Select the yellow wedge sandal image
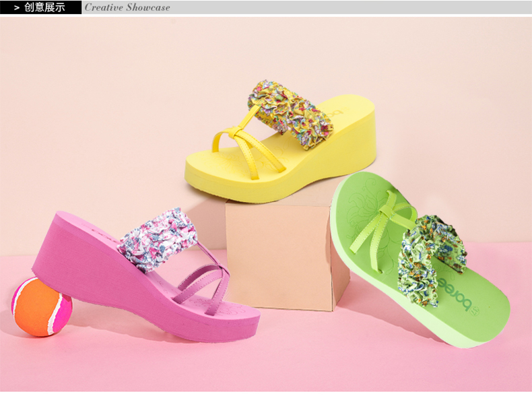Image resolution: width=532 pixels, height=400 pixels. pos(280,142)
